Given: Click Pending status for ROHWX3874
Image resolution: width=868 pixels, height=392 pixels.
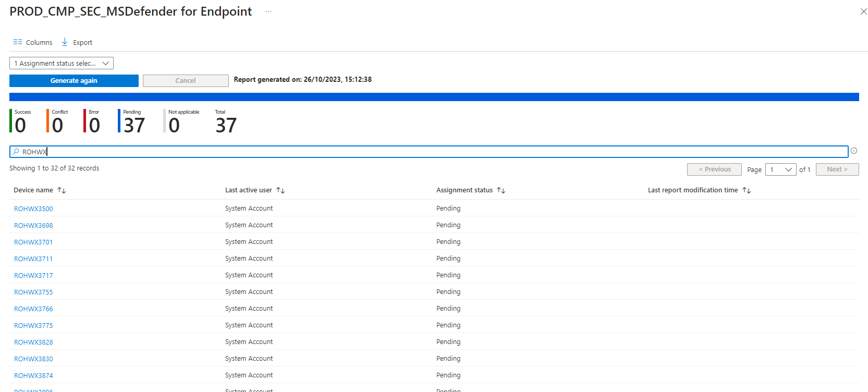Looking at the screenshot, I should [x=448, y=375].
